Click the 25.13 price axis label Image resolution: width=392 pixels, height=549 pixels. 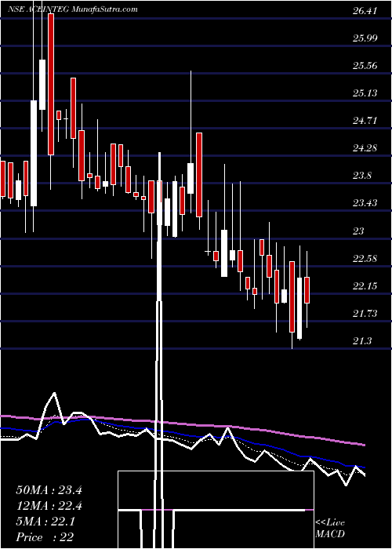click(x=365, y=93)
